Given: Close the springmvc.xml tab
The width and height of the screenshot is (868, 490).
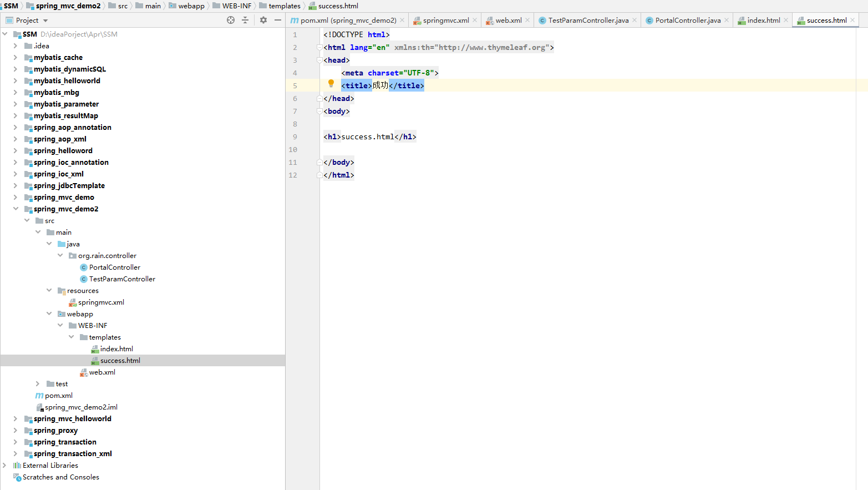Looking at the screenshot, I should (475, 20).
